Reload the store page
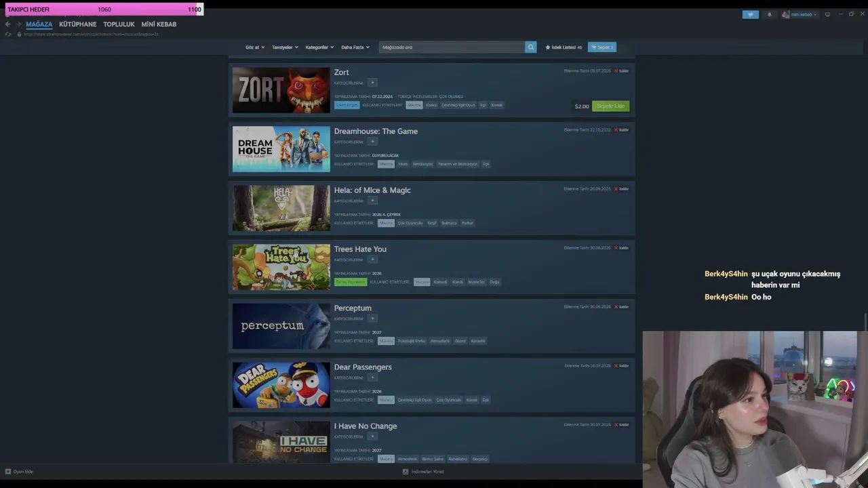 coord(8,34)
